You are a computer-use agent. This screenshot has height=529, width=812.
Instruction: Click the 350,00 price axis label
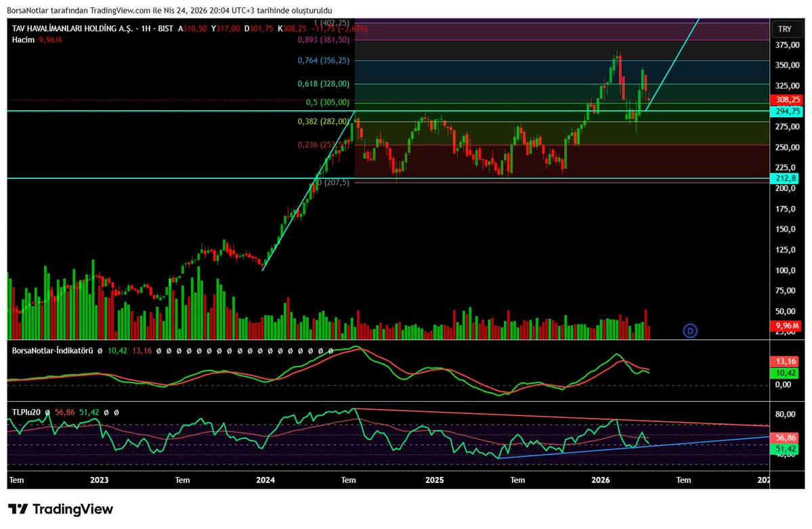787,65
